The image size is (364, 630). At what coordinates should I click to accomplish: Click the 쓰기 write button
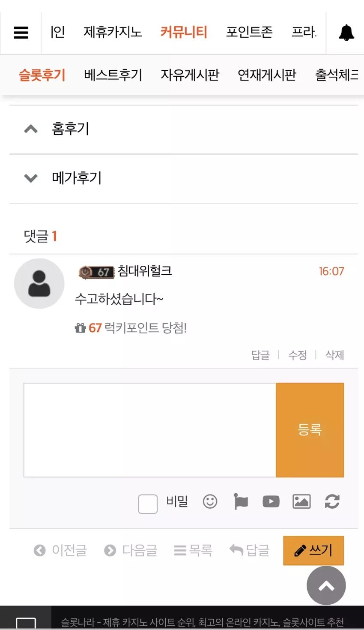[313, 550]
